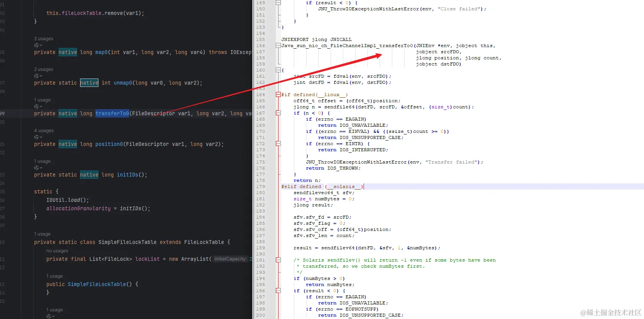This screenshot has width=644, height=319.
Task: Click the initIDs declaration after 'native long'
Action: (x=128, y=175)
